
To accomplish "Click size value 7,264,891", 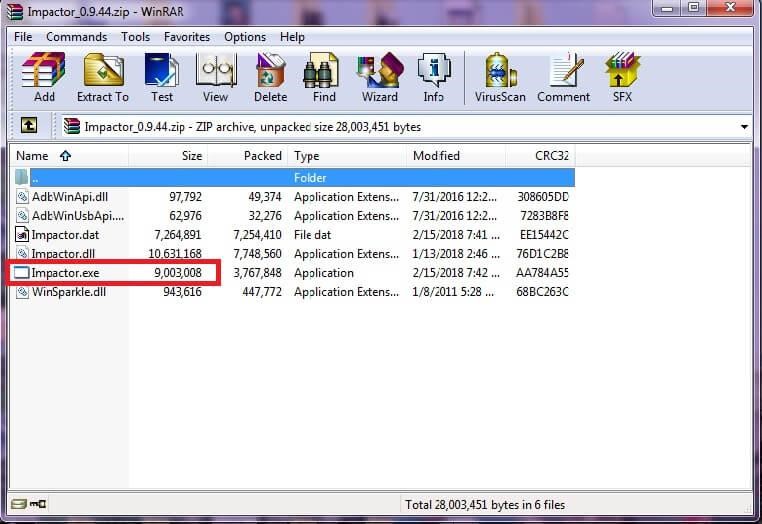I will (x=178, y=235).
